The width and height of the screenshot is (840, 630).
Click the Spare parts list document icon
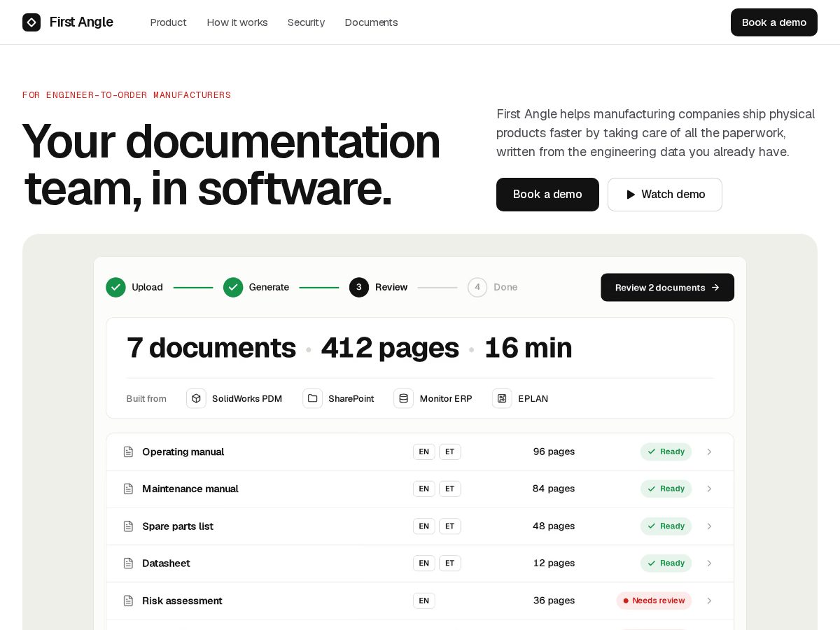[x=128, y=526]
